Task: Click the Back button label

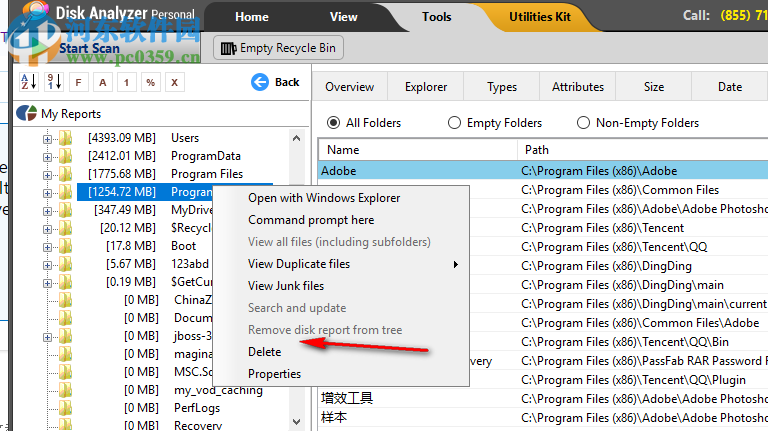Action: coord(287,82)
